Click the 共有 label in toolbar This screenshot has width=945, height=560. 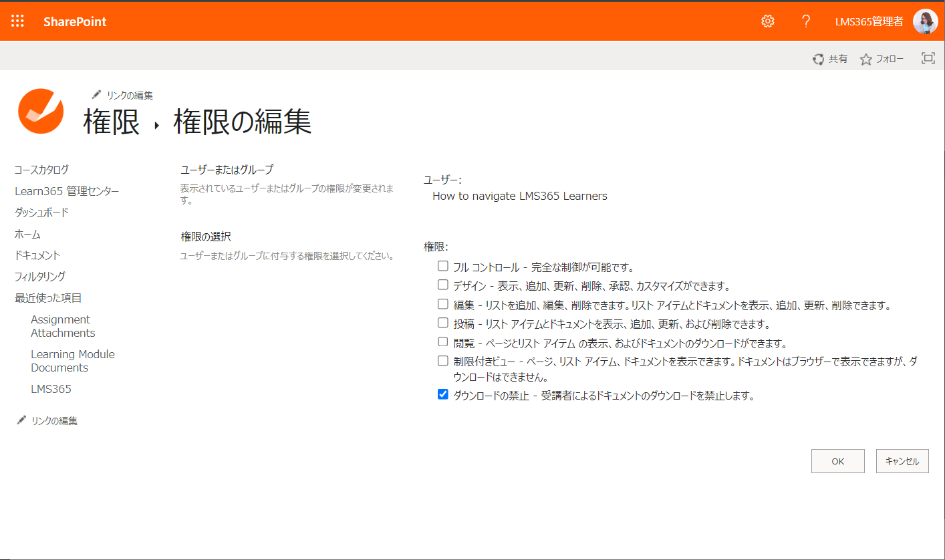click(x=838, y=59)
